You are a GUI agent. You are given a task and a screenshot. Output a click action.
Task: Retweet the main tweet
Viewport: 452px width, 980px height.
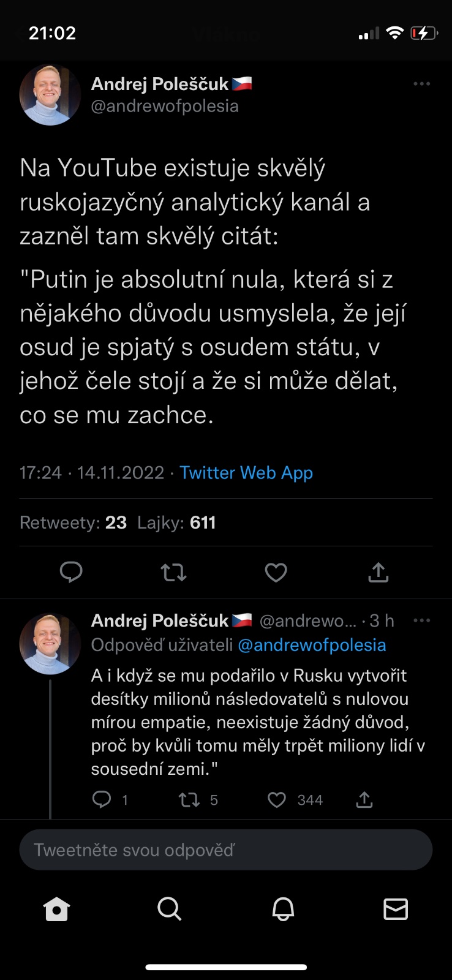tap(173, 572)
